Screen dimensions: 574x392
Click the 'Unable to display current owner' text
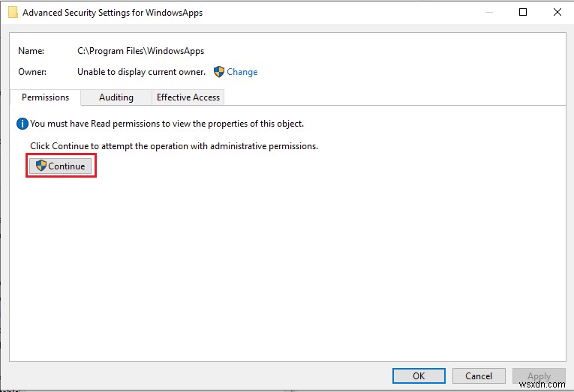tap(141, 72)
